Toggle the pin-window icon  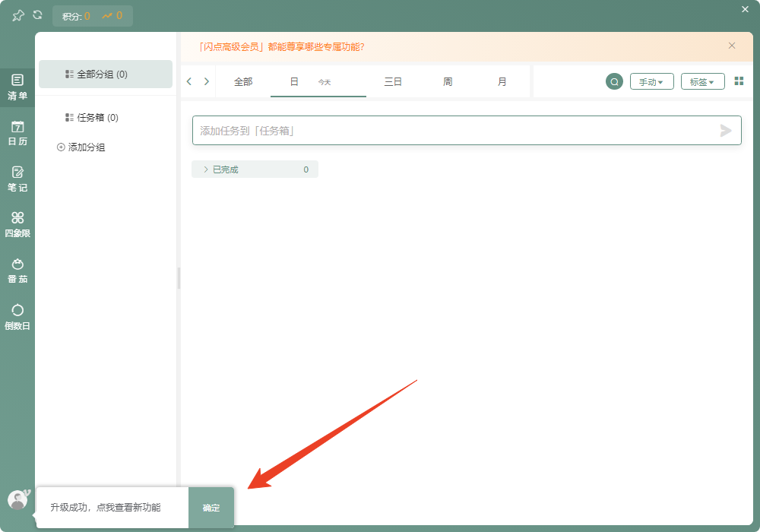point(17,14)
